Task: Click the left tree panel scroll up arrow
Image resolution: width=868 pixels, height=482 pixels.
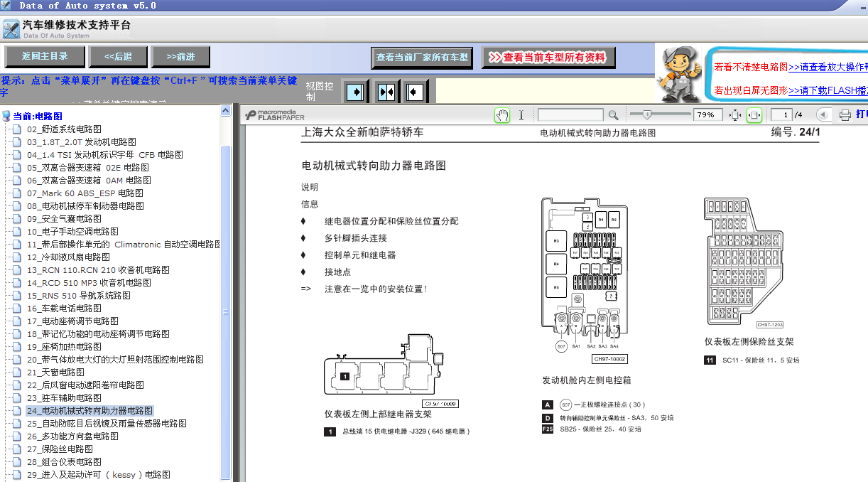Action: [226, 111]
